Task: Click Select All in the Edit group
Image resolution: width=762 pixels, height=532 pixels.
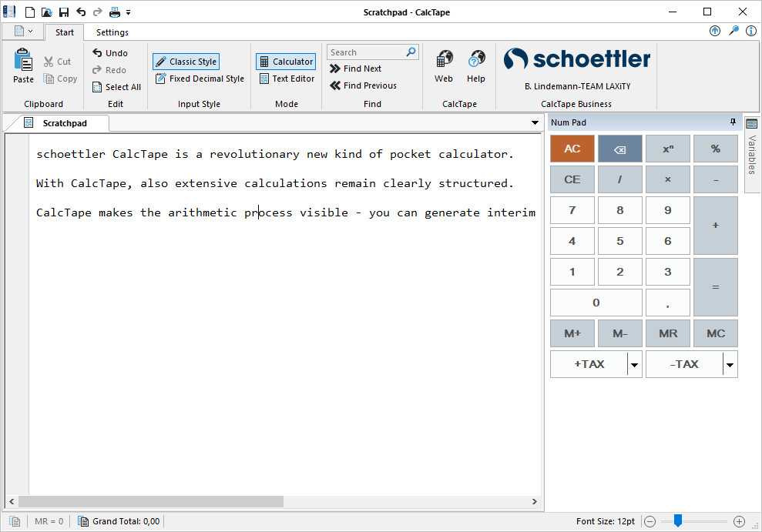Action: pyautogui.click(x=116, y=87)
